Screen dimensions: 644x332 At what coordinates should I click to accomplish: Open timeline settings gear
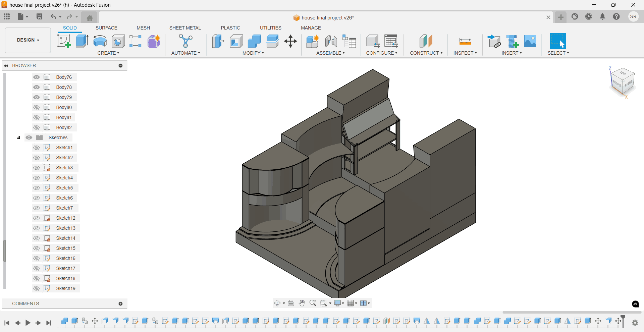pyautogui.click(x=635, y=323)
